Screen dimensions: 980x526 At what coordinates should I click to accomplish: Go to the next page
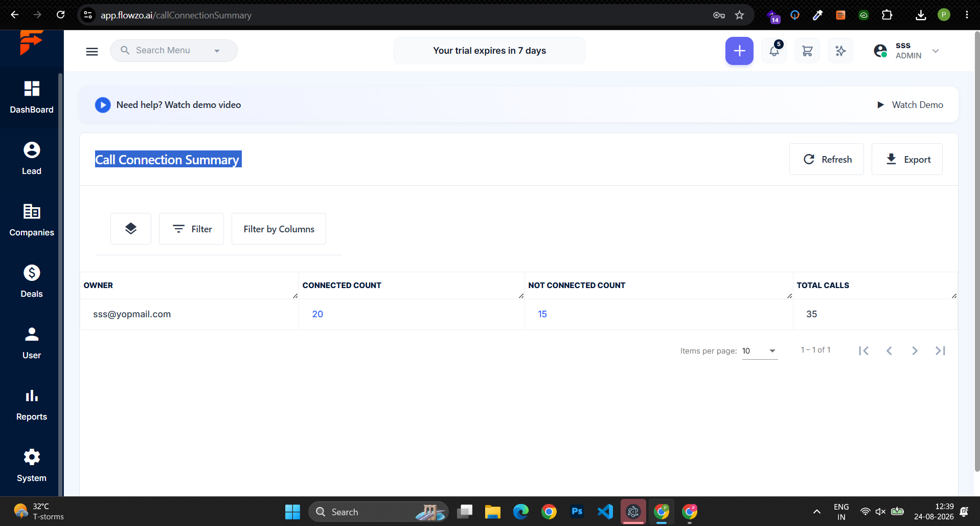(x=915, y=350)
